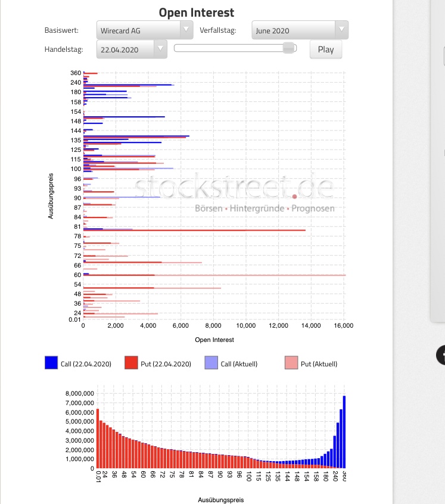Click the Basiswert label
The image size is (445, 504).
coord(61,30)
